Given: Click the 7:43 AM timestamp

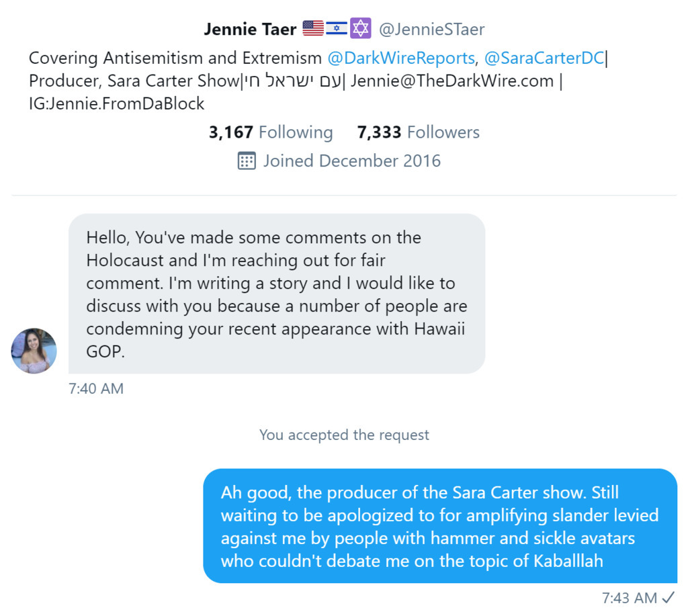Looking at the screenshot, I should (x=629, y=597).
